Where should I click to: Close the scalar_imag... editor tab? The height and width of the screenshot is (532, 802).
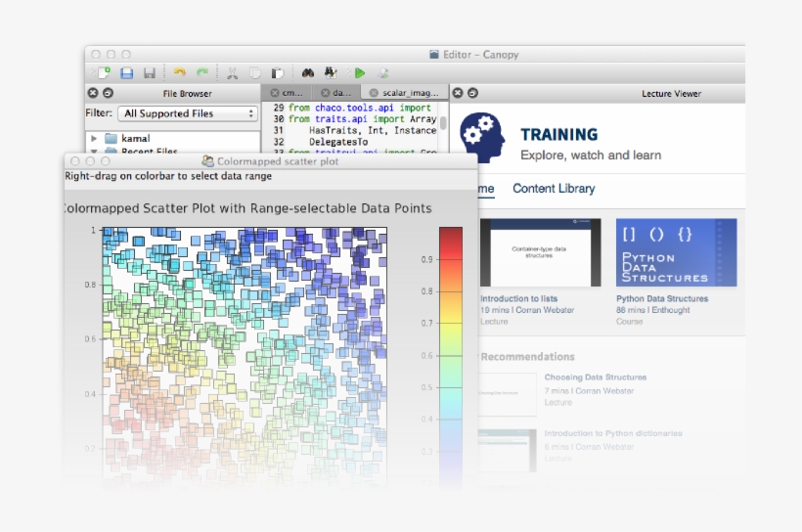click(374, 93)
